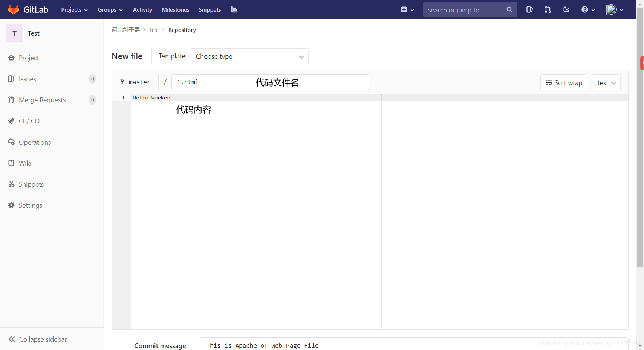Open Wiki in the sidebar
The image size is (644, 350).
[x=25, y=163]
